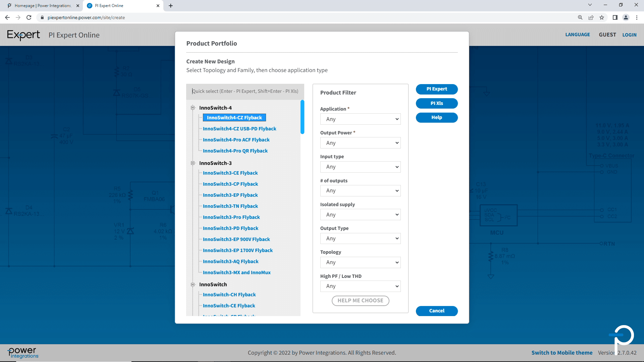Click the Quick select input field
The height and width of the screenshot is (362, 644).
tap(245, 91)
